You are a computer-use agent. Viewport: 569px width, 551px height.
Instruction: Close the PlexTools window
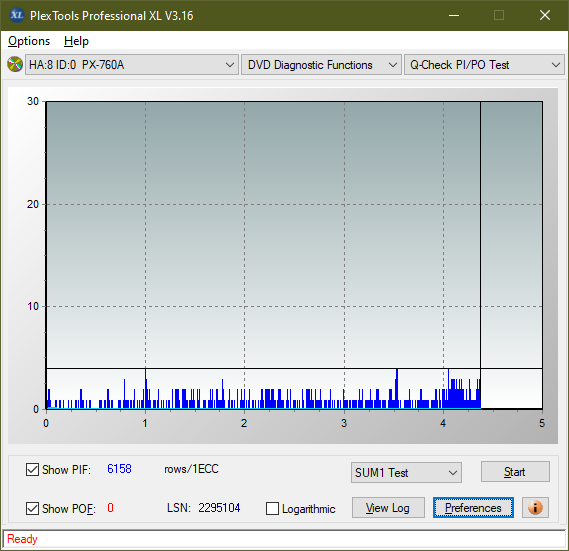(544, 15)
